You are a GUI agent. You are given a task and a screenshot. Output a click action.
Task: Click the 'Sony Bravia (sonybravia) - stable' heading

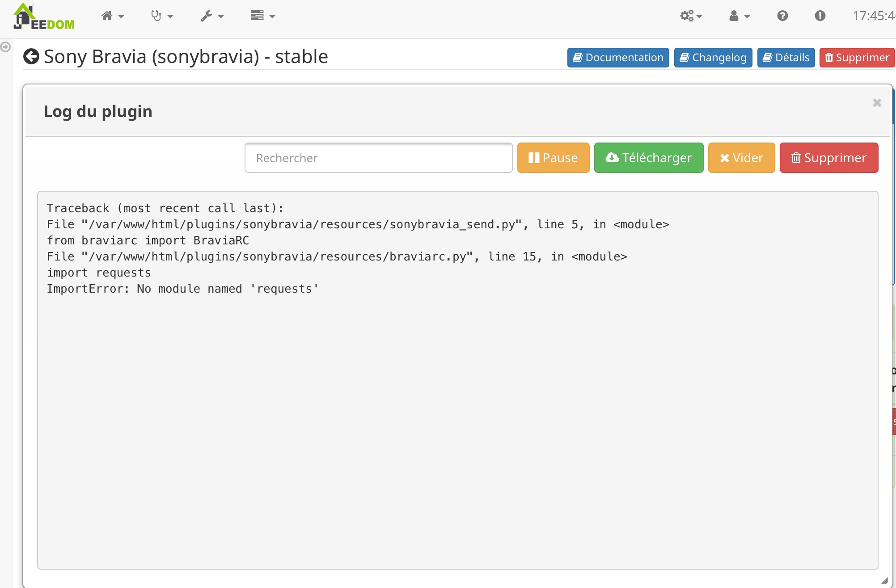coord(186,57)
